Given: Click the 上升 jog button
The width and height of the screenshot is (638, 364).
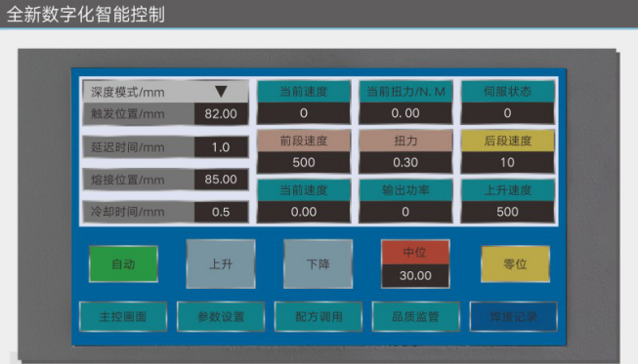Looking at the screenshot, I should pyautogui.click(x=221, y=264).
